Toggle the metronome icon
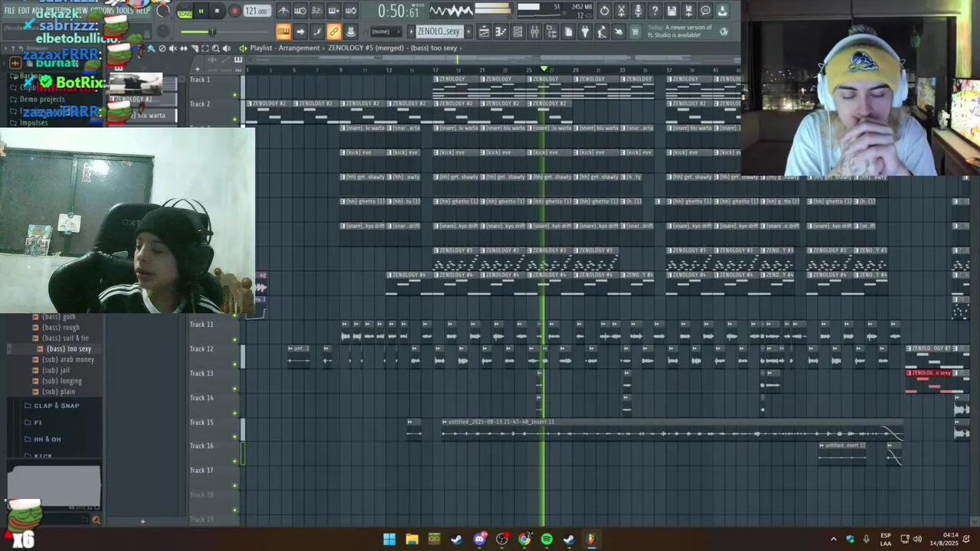This screenshot has height=551, width=980. [x=283, y=11]
